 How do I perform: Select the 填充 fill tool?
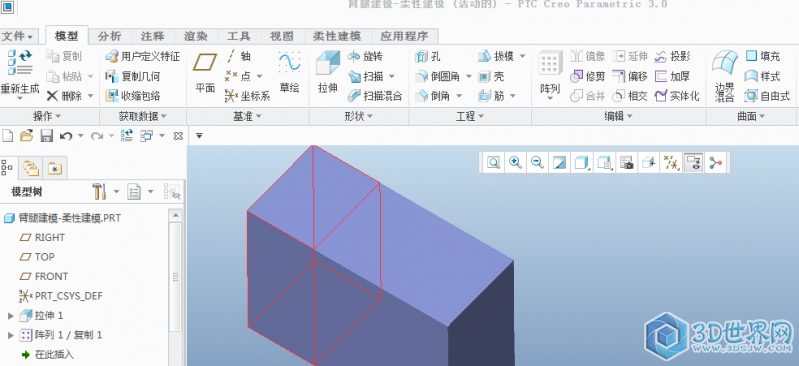tap(763, 57)
